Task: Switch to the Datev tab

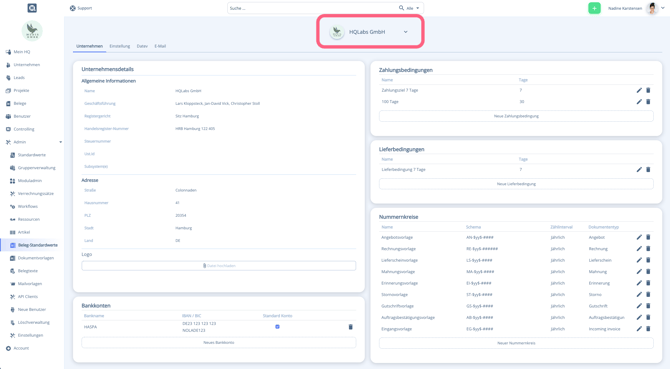Action: point(142,46)
